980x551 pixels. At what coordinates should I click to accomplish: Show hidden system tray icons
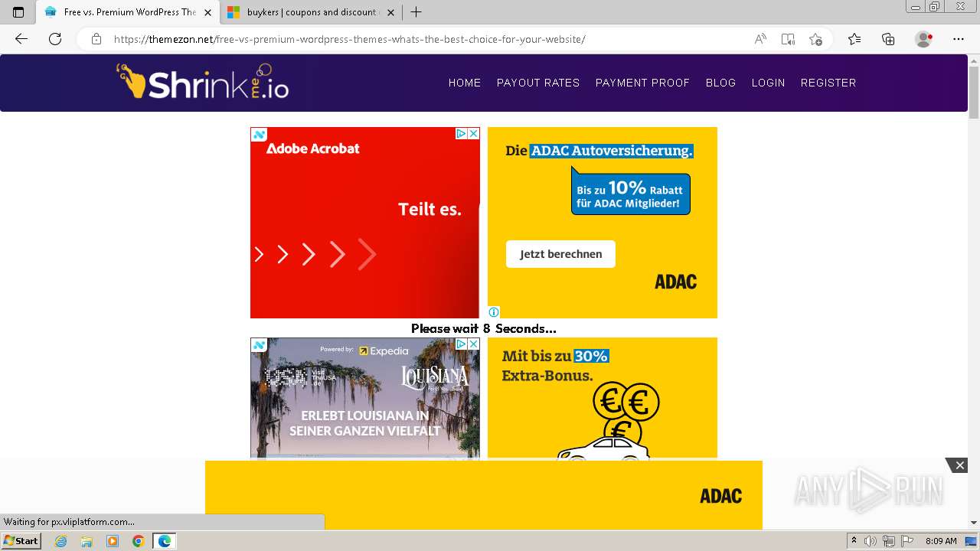click(854, 541)
